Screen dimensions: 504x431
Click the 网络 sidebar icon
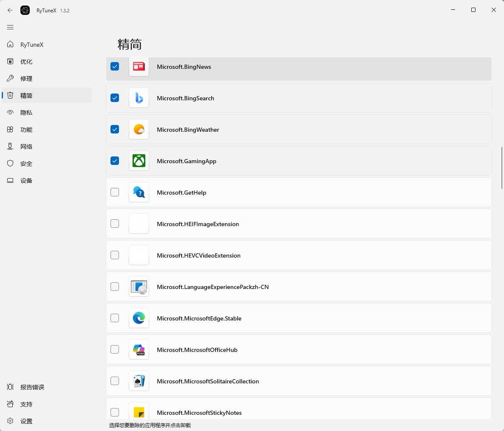pyautogui.click(x=10, y=147)
